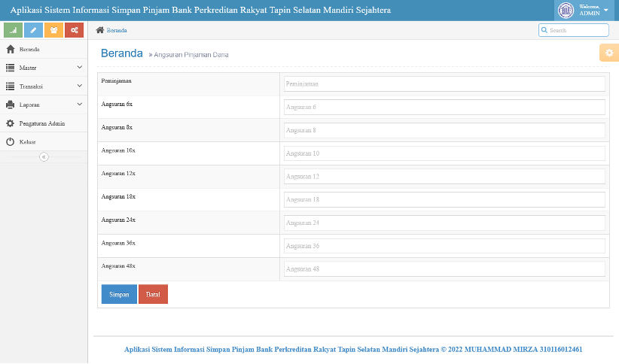Click the caret next to ADMIN
619x364 pixels.
pyautogui.click(x=606, y=11)
